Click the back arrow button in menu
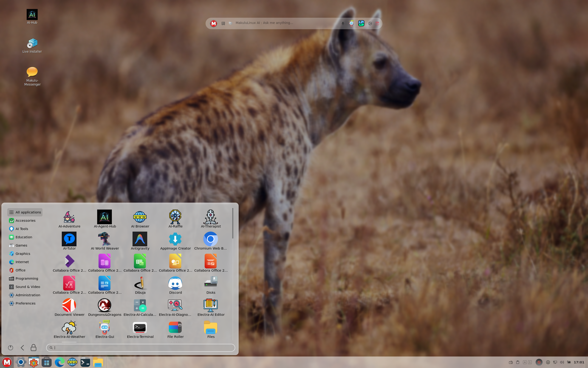The height and width of the screenshot is (368, 588). click(x=22, y=348)
